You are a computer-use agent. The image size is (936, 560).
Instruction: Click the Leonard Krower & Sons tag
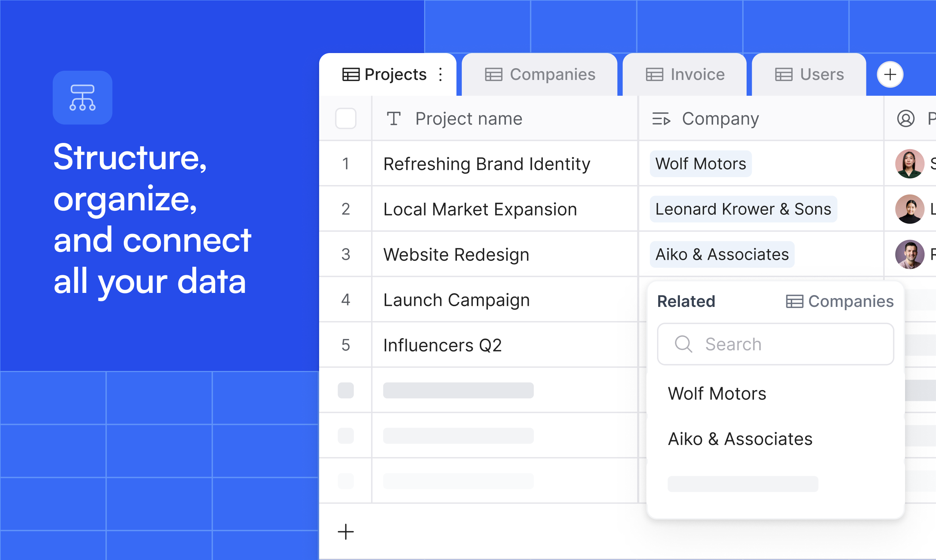click(743, 209)
